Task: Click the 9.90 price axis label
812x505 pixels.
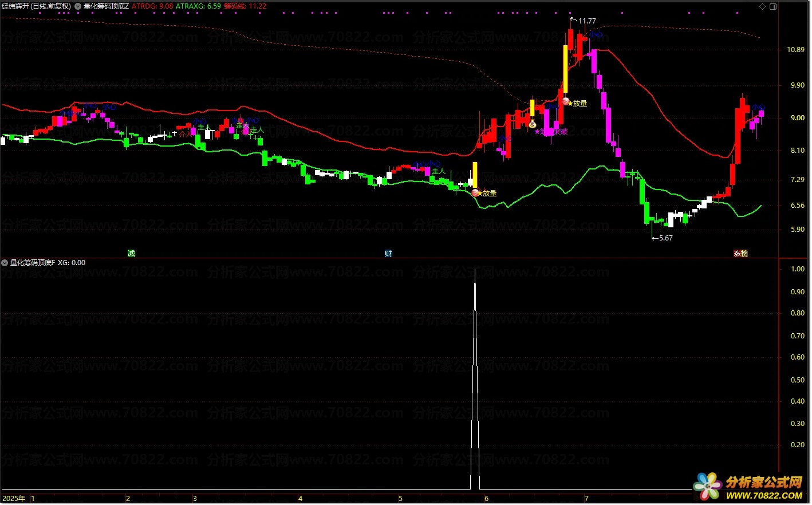Action: [797, 85]
